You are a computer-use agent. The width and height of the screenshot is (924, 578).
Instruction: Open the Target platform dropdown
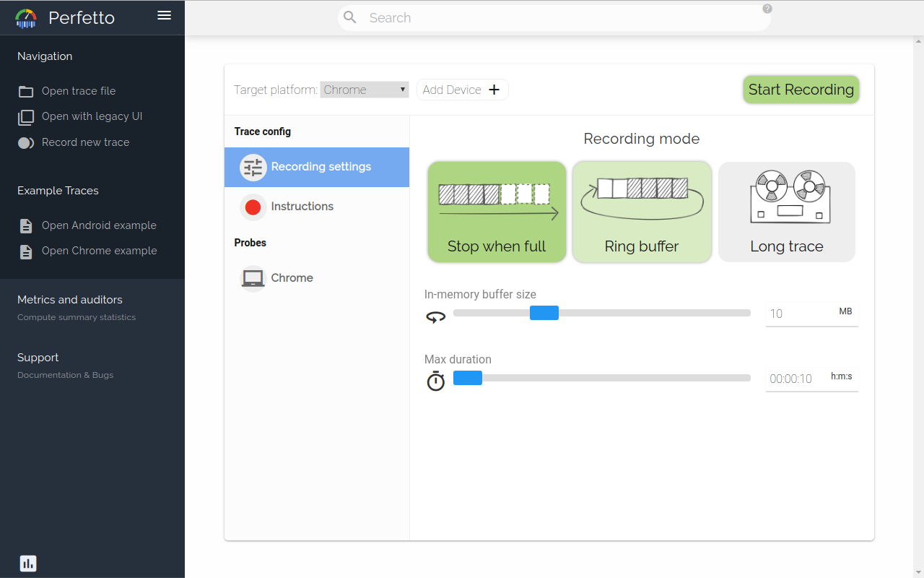tap(364, 89)
